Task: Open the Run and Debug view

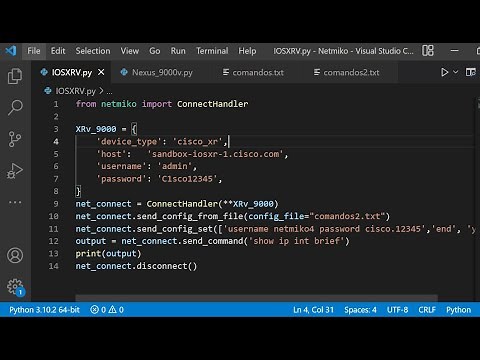Action: tap(15, 171)
